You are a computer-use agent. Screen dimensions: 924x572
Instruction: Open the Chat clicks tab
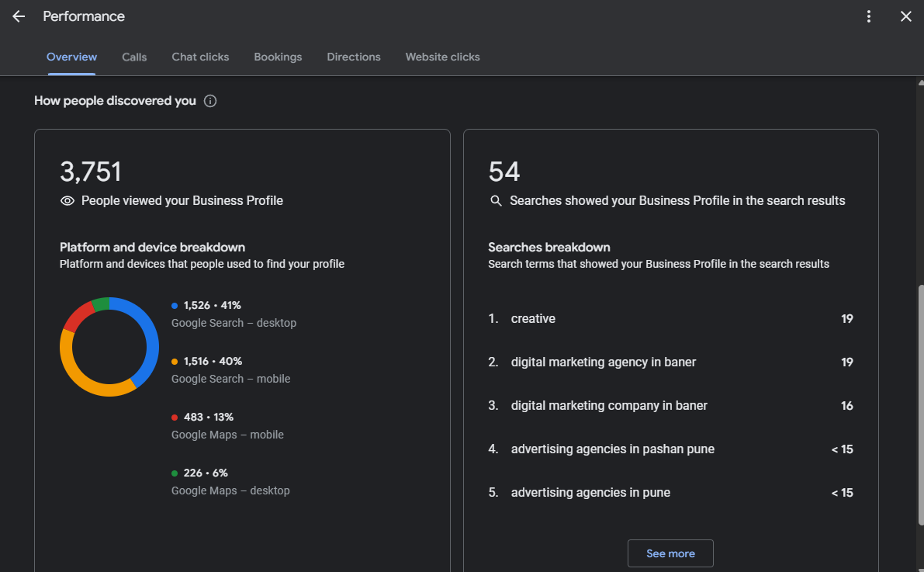pos(200,57)
